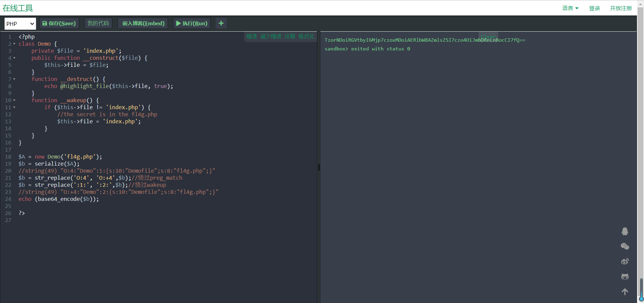The height and width of the screenshot is (303, 644).
Task: Click the Weibo share icon
Action: (625, 261)
